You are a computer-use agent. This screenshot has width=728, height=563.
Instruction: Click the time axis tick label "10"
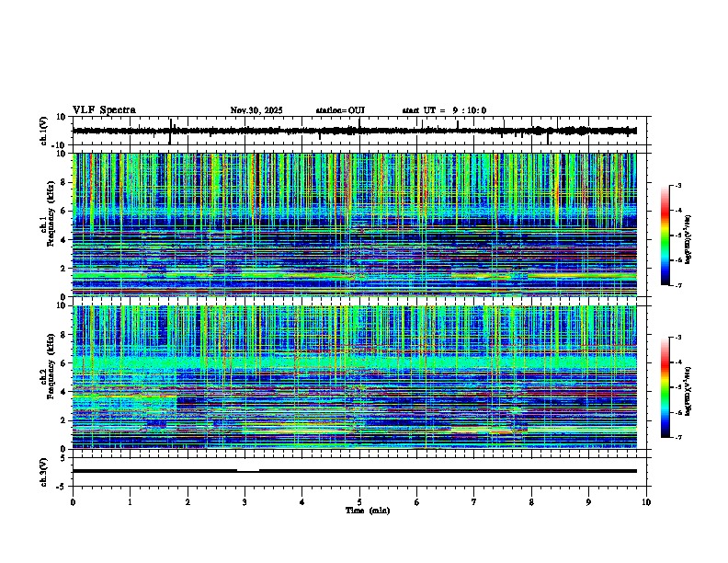coord(646,502)
